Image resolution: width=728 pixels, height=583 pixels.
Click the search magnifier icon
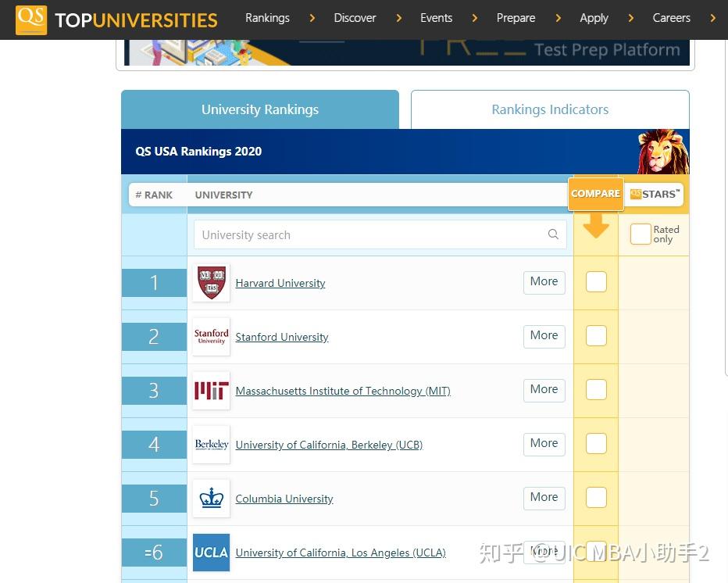(553, 234)
